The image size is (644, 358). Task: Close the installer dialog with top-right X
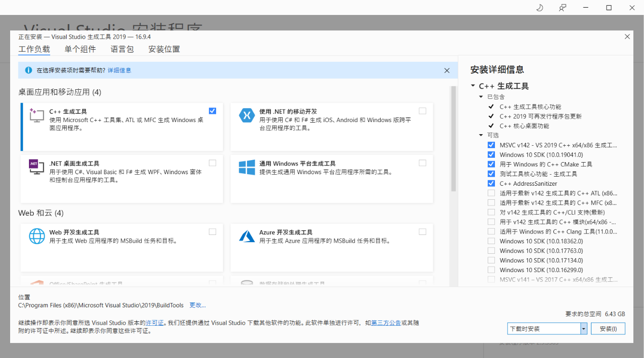point(627,37)
